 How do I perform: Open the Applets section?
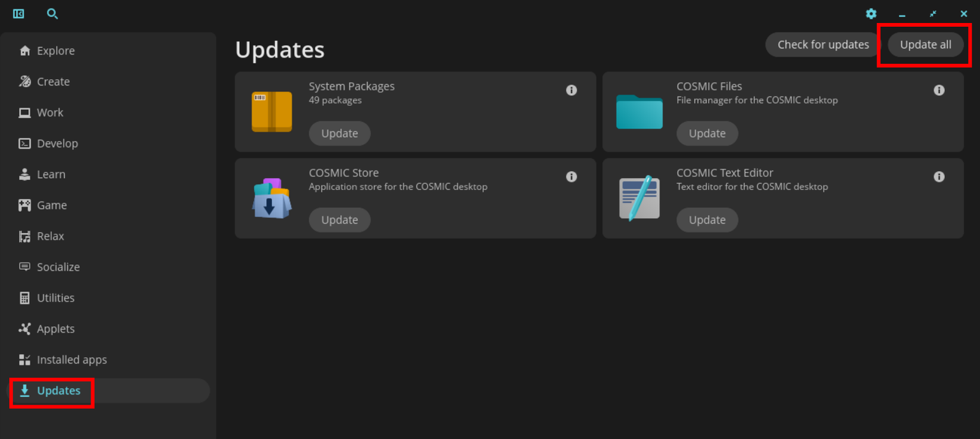click(x=54, y=329)
